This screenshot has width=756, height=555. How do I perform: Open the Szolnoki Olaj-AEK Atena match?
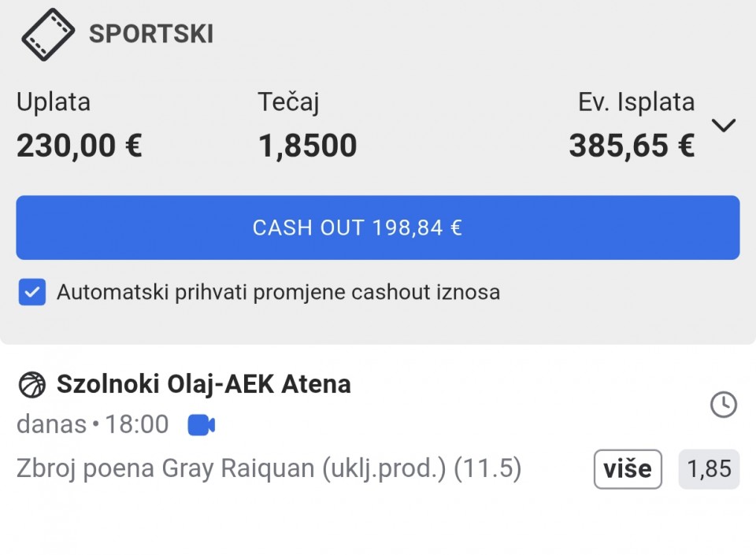pyautogui.click(x=203, y=384)
